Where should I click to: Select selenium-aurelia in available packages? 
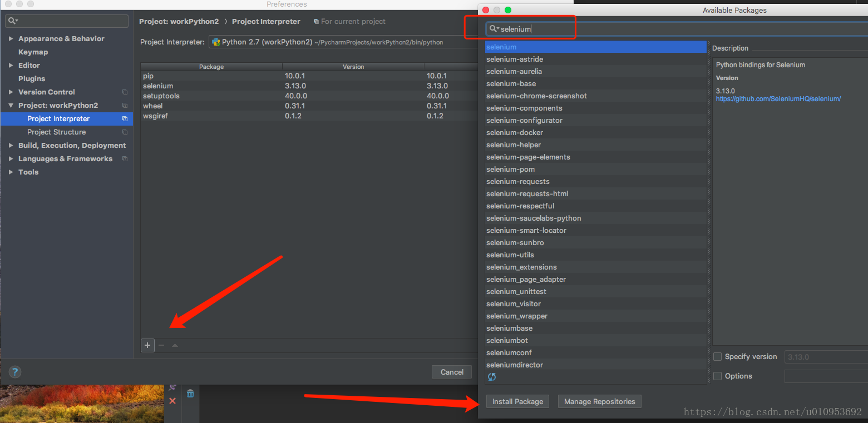596,72
